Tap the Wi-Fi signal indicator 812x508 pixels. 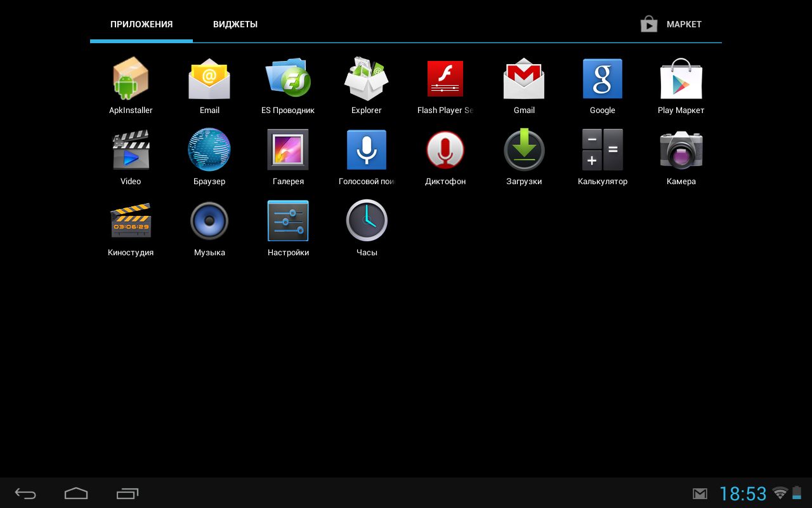pyautogui.click(x=780, y=493)
